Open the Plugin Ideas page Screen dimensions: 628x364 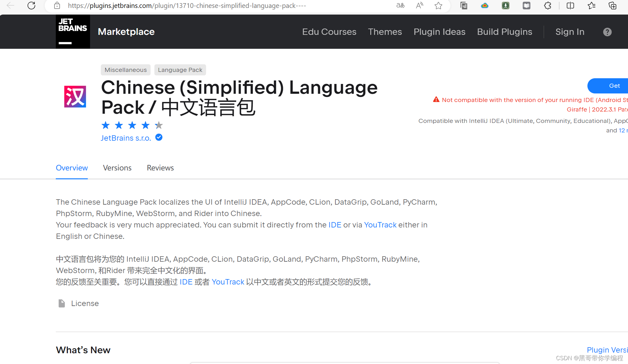pos(439,32)
